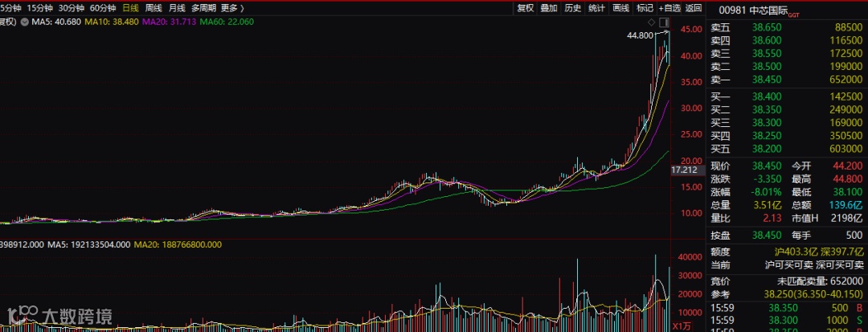Click the 返回 back button
This screenshot has height=332, width=868.
[x=694, y=8]
